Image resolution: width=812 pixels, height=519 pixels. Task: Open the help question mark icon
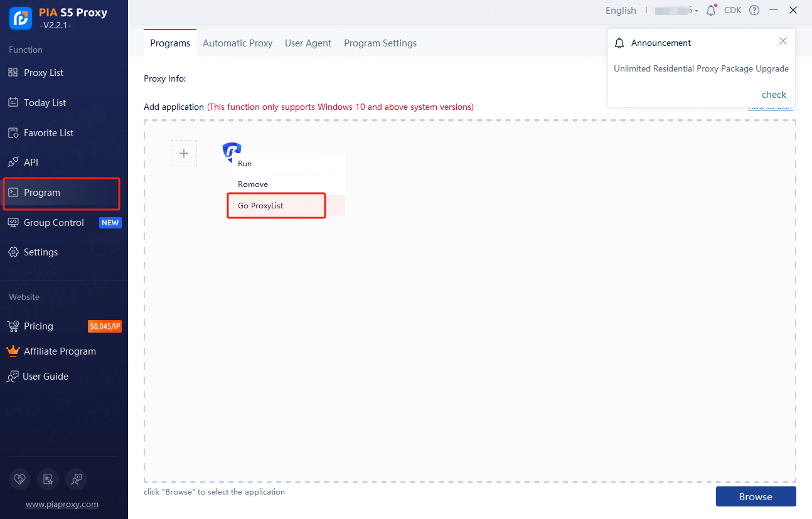click(754, 11)
